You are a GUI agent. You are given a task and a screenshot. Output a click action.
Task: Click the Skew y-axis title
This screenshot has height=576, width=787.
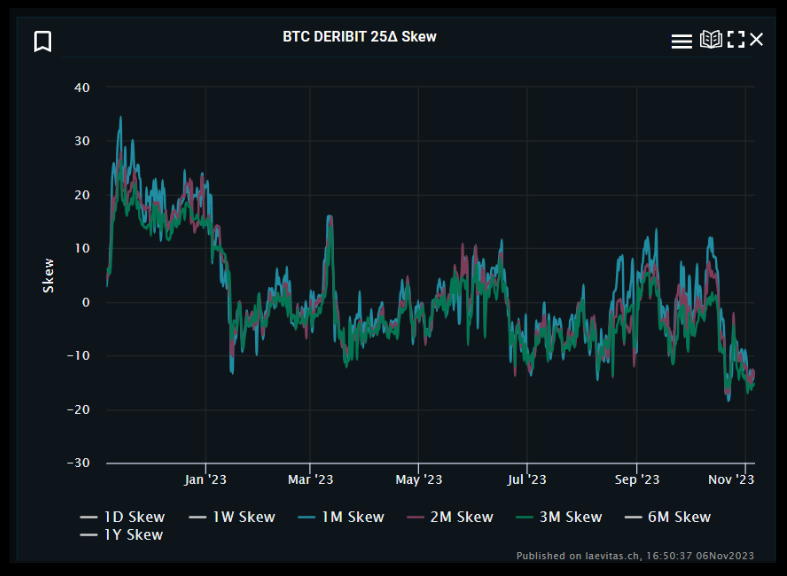[48, 275]
